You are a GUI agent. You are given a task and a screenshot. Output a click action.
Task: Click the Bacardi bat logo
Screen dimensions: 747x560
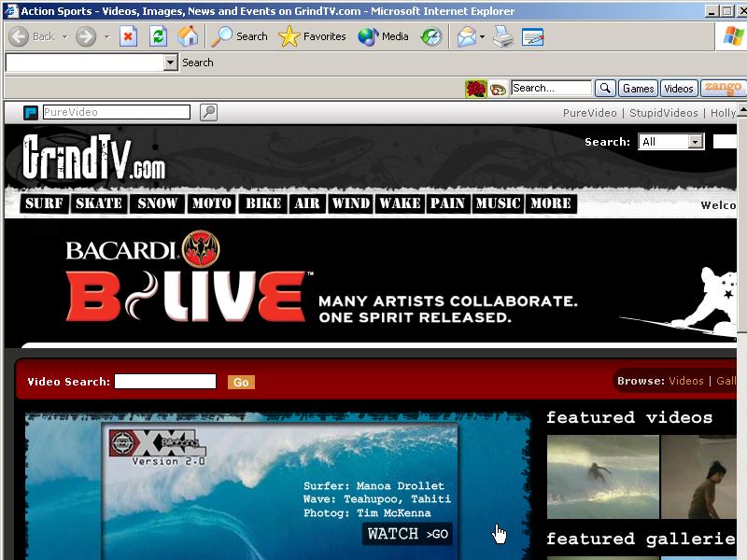(201, 248)
